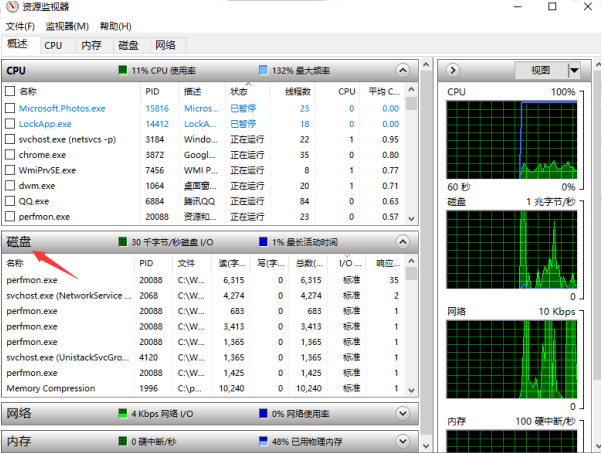Collapse the 磁盘 section chevron

click(x=402, y=242)
